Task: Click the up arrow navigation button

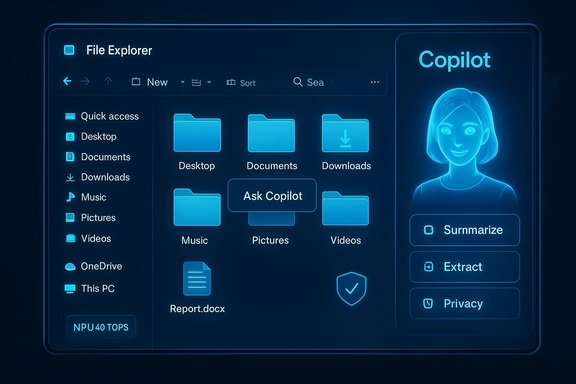Action: (108, 82)
